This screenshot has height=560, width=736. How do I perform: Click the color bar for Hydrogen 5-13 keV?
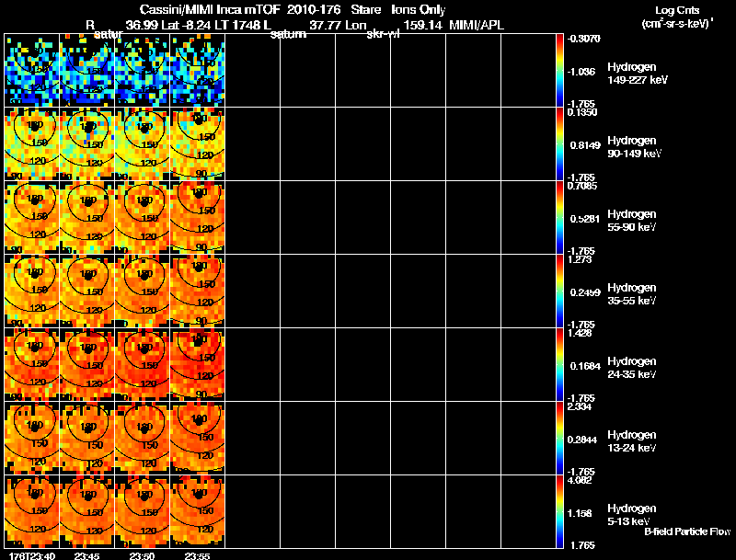[x=559, y=511]
